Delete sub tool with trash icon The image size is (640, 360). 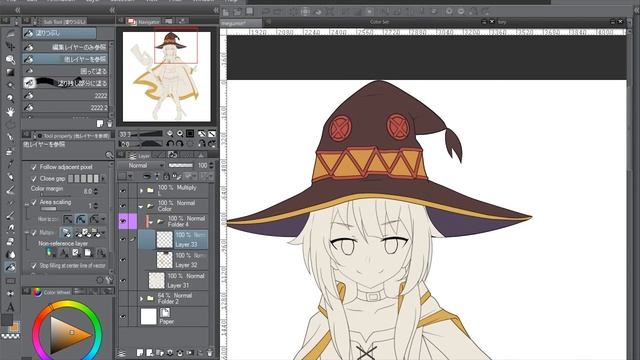[x=109, y=123]
